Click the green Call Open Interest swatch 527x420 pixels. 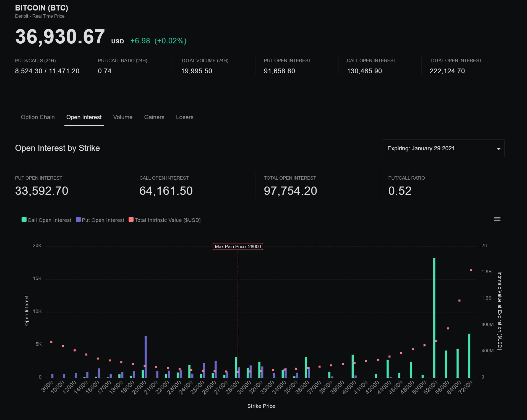(24, 220)
